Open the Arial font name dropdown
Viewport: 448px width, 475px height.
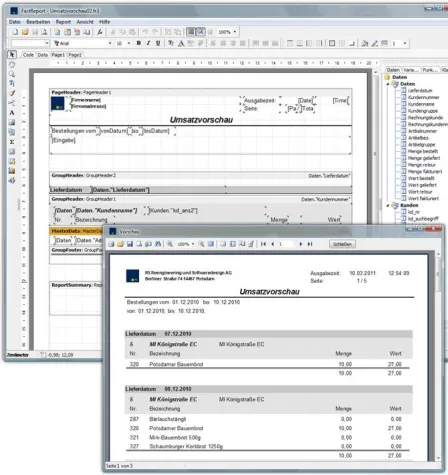[110, 43]
